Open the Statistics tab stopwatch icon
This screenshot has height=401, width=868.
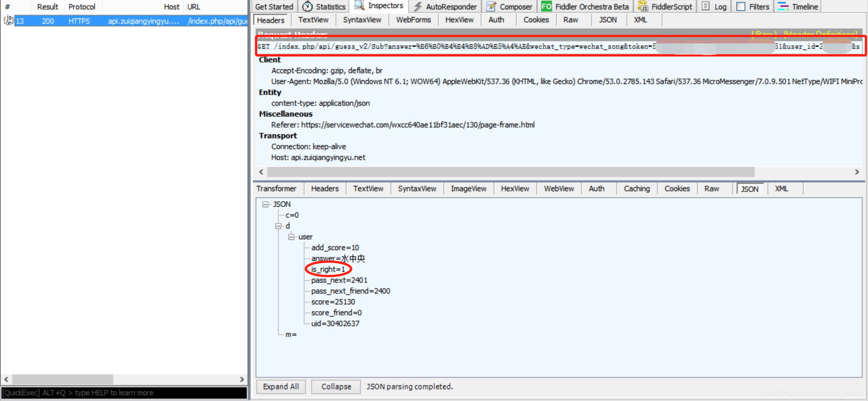pos(307,6)
